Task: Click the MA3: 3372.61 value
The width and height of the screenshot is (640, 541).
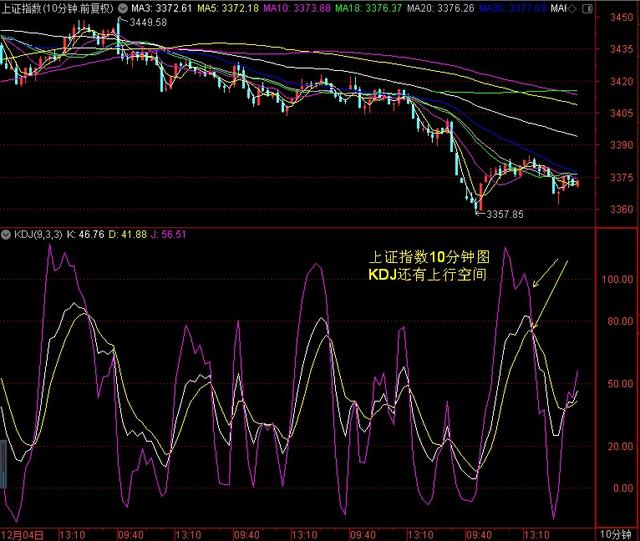Action: (x=162, y=8)
